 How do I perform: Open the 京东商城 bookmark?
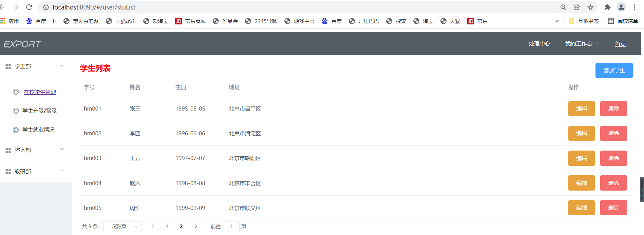click(x=190, y=21)
